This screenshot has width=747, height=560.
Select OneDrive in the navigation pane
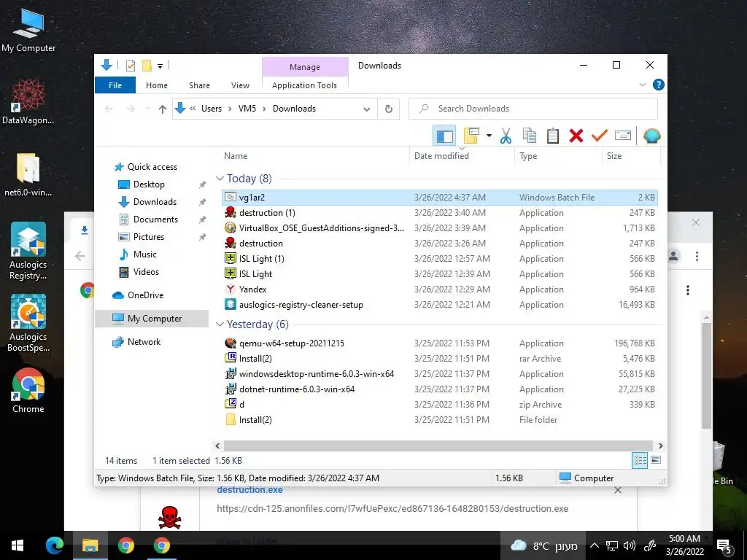click(145, 295)
